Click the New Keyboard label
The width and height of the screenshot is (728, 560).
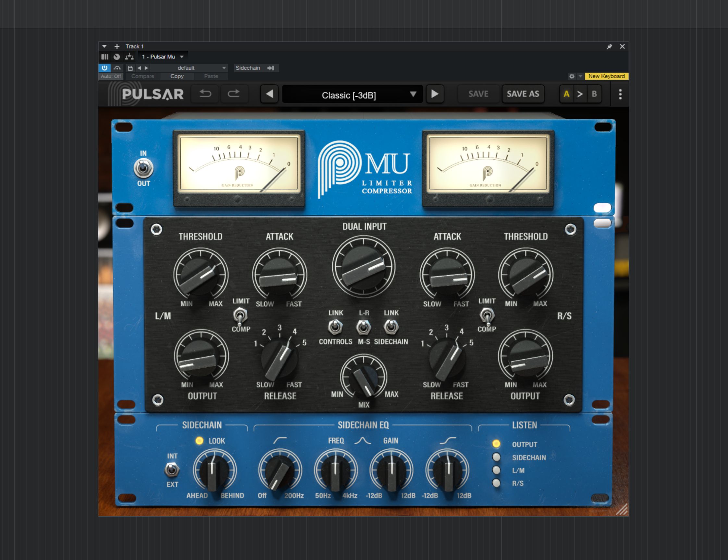pyautogui.click(x=606, y=76)
